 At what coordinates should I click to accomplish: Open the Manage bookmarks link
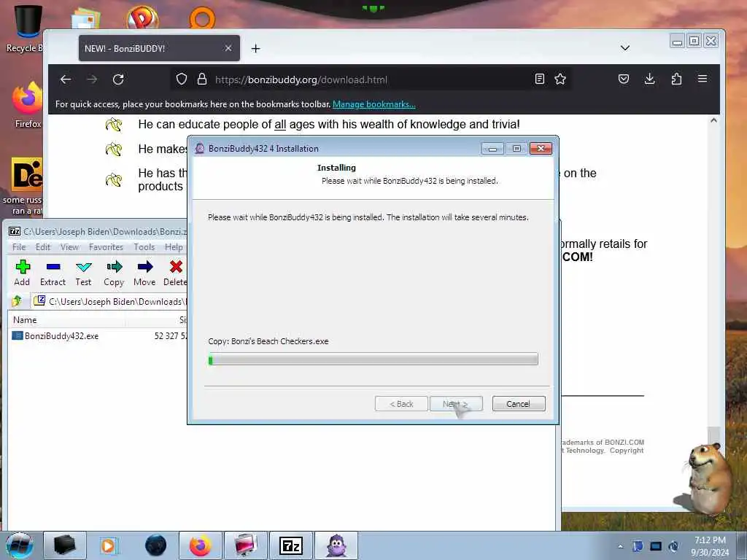[x=374, y=104]
